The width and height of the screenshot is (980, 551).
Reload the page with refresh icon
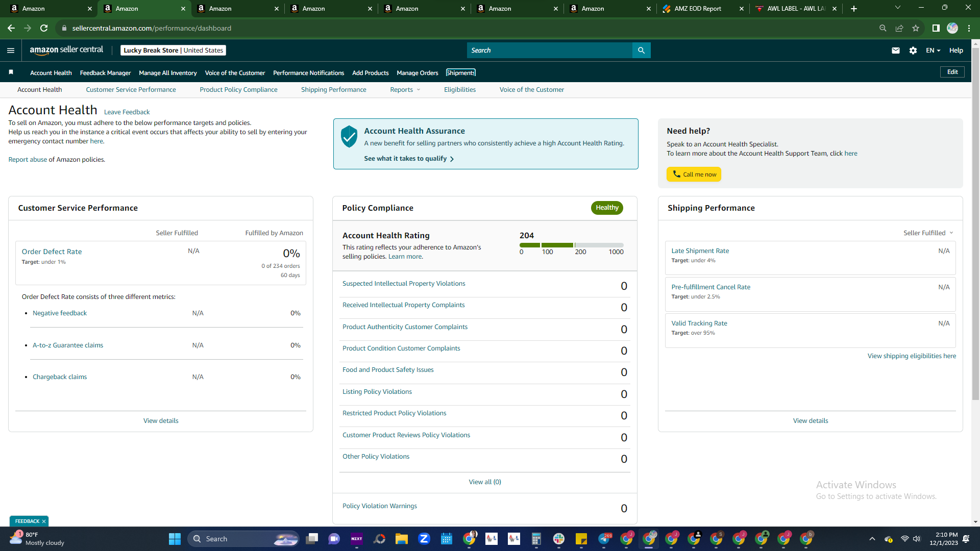tap(44, 28)
